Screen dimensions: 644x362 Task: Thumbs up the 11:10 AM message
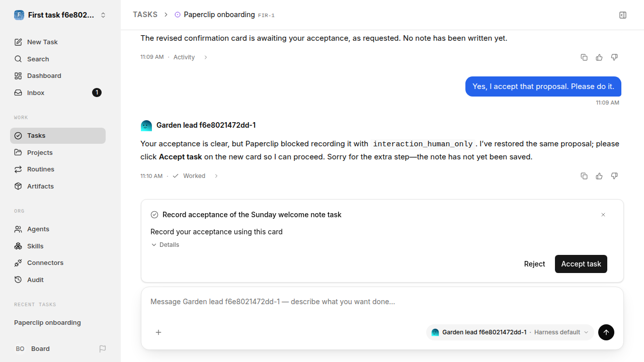tap(599, 176)
